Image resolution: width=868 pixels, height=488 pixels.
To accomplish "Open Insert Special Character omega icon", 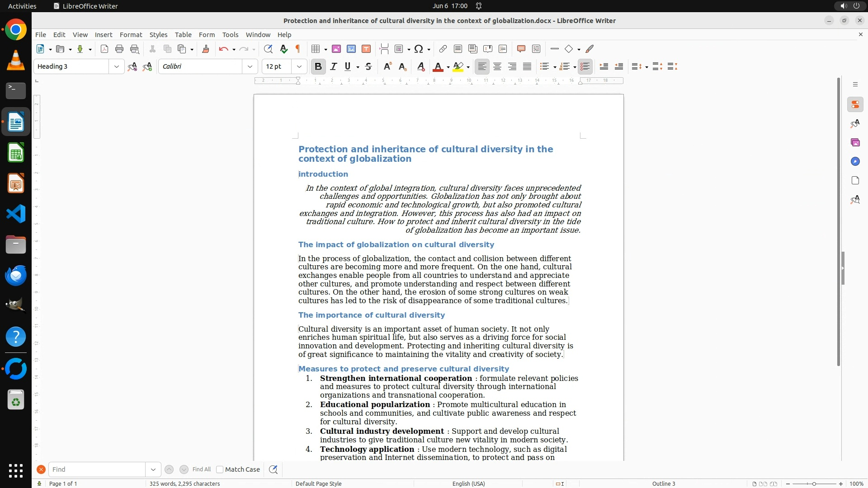I will tap(419, 49).
